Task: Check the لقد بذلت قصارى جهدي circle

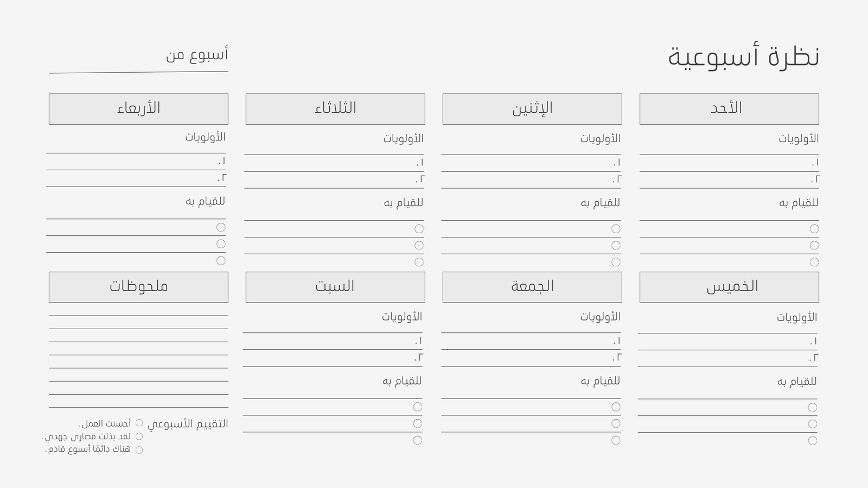Action: coord(139,436)
